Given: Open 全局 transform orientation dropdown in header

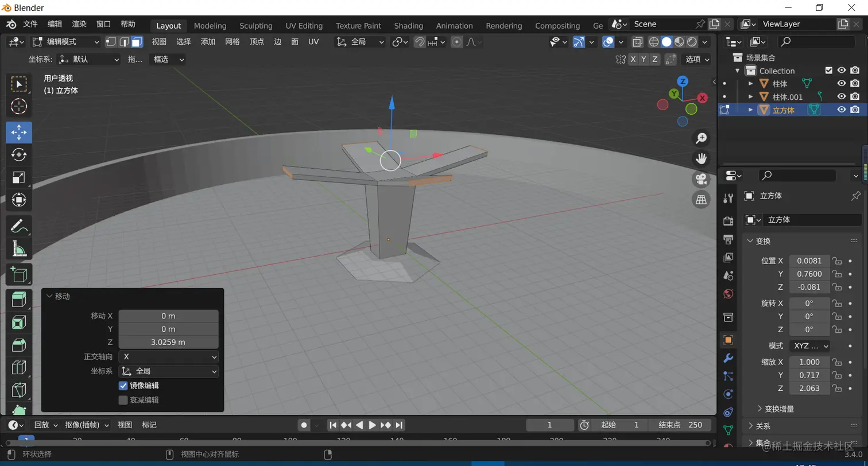Looking at the screenshot, I should pos(361,42).
